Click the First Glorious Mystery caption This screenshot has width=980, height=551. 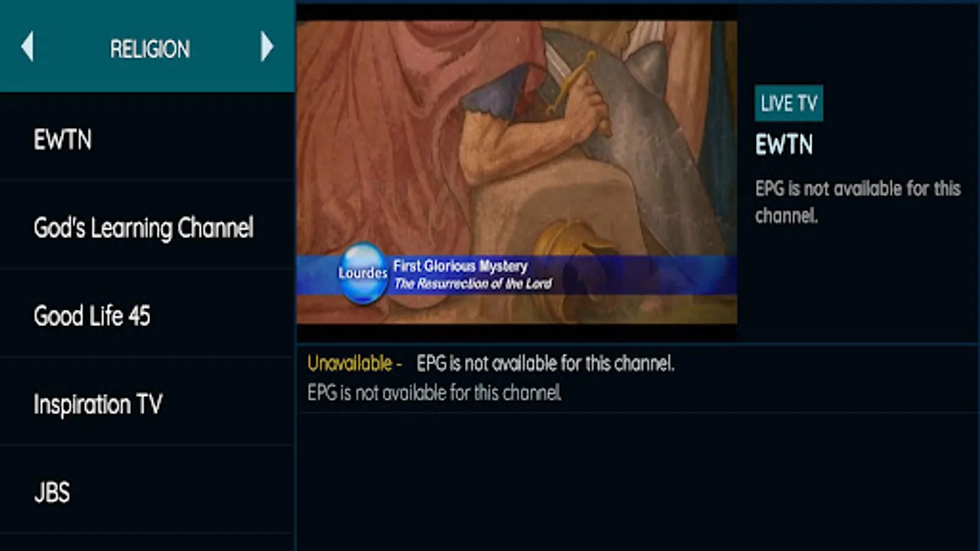click(x=460, y=266)
